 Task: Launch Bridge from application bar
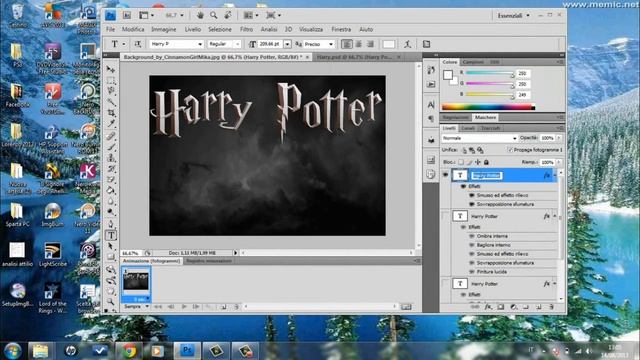click(x=127, y=15)
